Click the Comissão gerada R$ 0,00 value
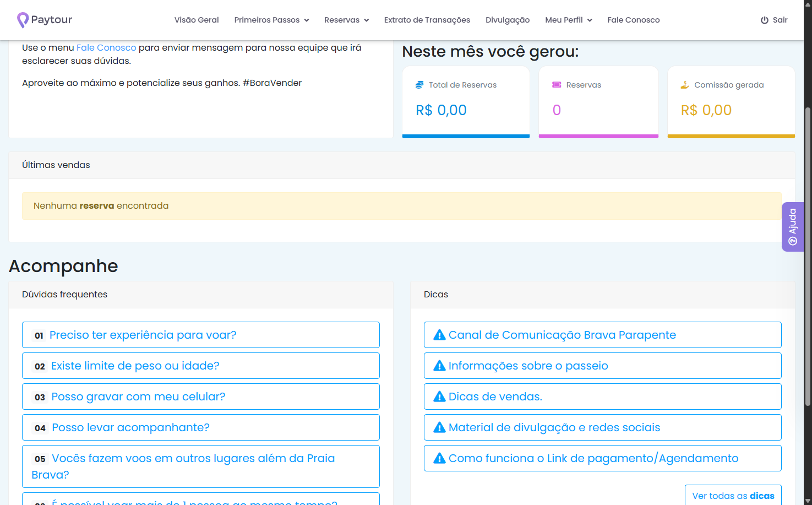 click(x=706, y=110)
